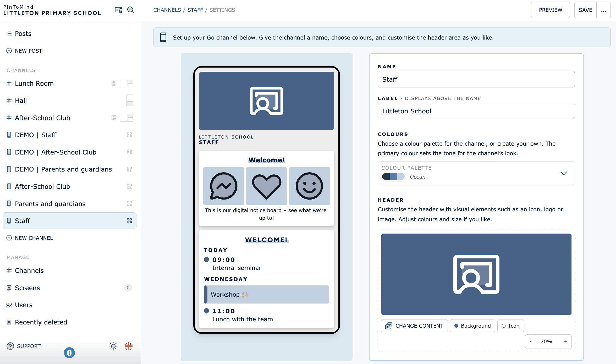Click the Hall channel layout icon

pos(130,101)
